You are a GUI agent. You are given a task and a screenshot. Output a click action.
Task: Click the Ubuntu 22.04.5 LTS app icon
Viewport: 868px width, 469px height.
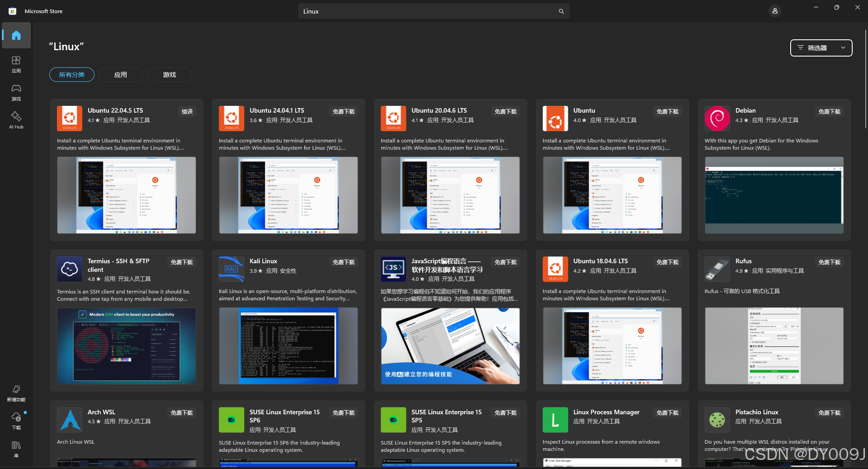pos(70,118)
